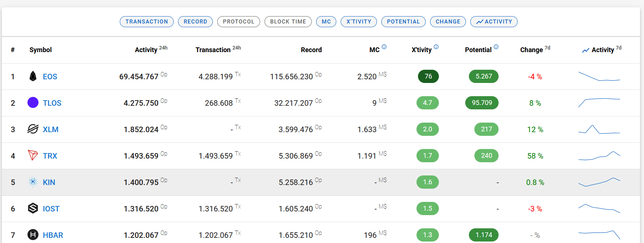The height and width of the screenshot is (243, 644).
Task: Click the XLM Stellar logo icon
Action: (x=33, y=129)
